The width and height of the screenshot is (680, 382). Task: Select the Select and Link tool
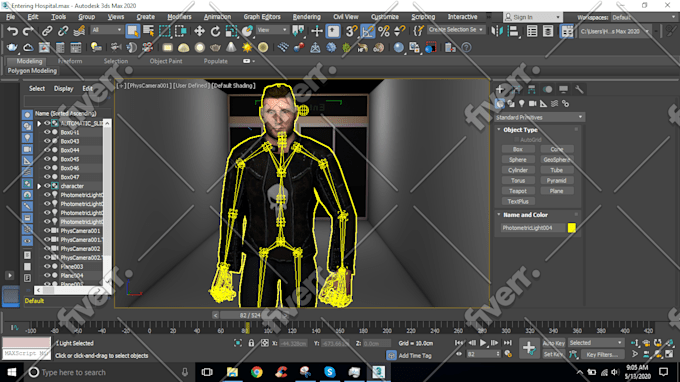coord(46,31)
